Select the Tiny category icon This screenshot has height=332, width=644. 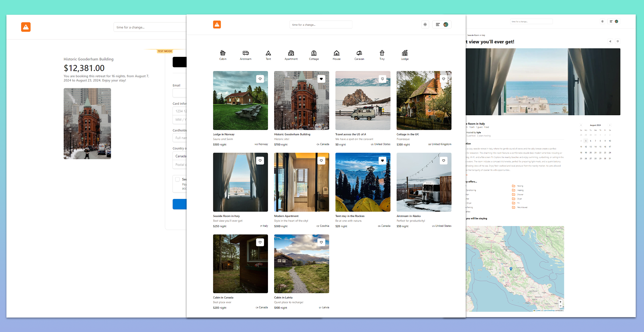[x=382, y=53]
